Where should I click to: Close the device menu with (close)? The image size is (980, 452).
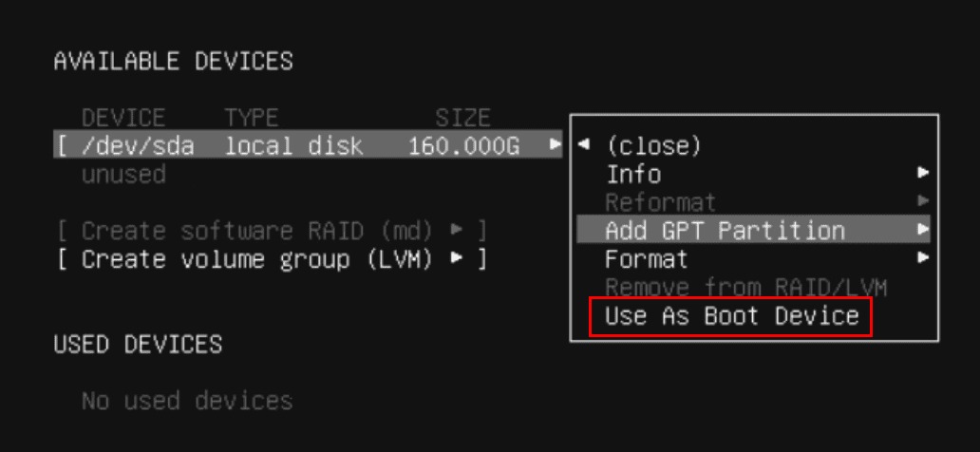point(653,145)
